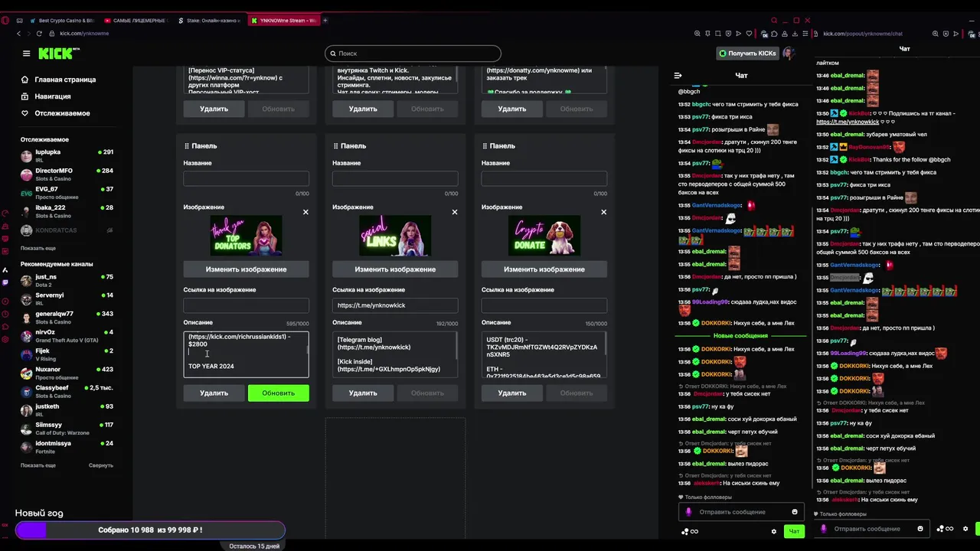
Task: Open emoji picker in main chat input
Action: point(795,512)
